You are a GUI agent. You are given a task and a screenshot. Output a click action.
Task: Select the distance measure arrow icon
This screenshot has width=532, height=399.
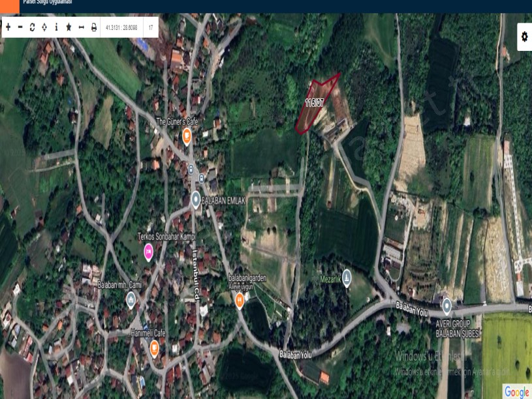(x=81, y=27)
